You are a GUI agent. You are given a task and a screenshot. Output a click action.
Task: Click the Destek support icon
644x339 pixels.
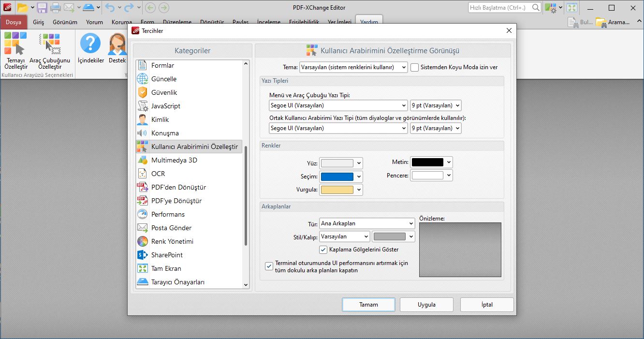point(117,48)
